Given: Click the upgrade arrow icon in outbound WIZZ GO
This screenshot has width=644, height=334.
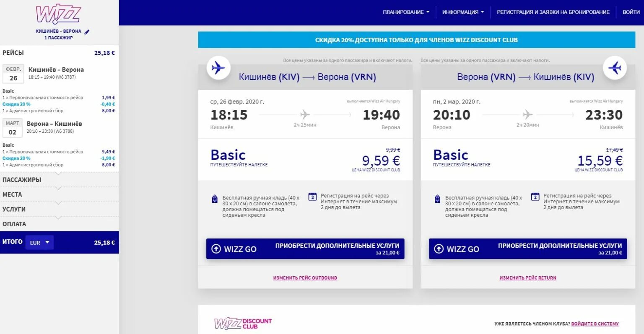Looking at the screenshot, I should (x=216, y=249).
